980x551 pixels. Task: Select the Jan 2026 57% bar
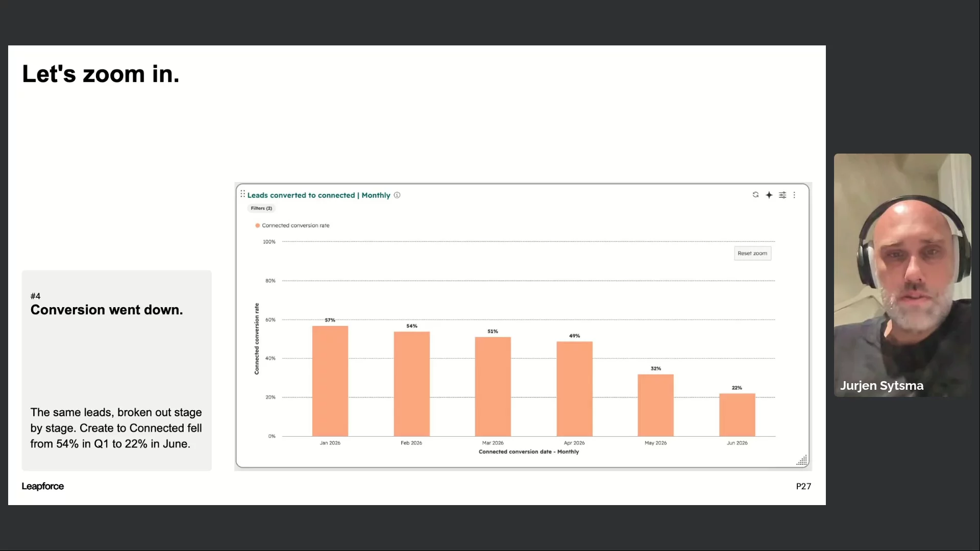click(x=330, y=381)
